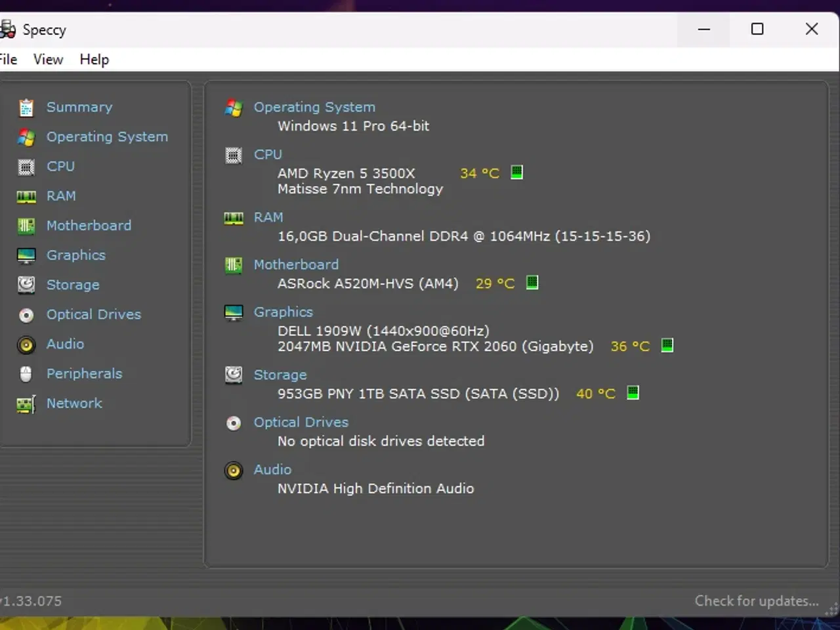Click the Network adapter icon in the sidebar
Image resolution: width=840 pixels, height=630 pixels.
[x=26, y=403]
